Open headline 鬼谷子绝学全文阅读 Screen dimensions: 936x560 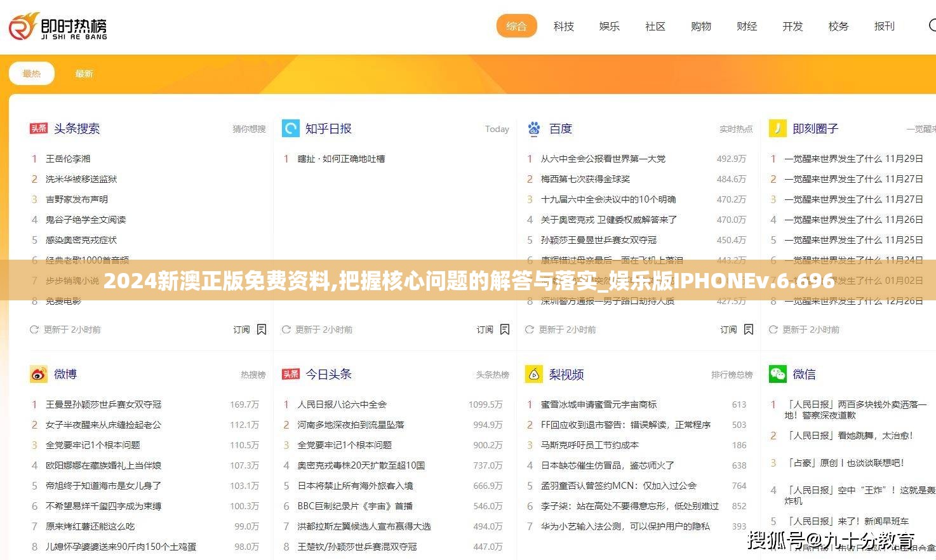tap(86, 220)
